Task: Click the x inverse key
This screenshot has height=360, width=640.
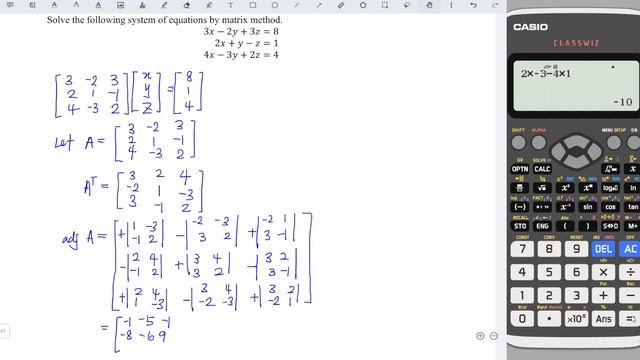Action: [x=565, y=207]
